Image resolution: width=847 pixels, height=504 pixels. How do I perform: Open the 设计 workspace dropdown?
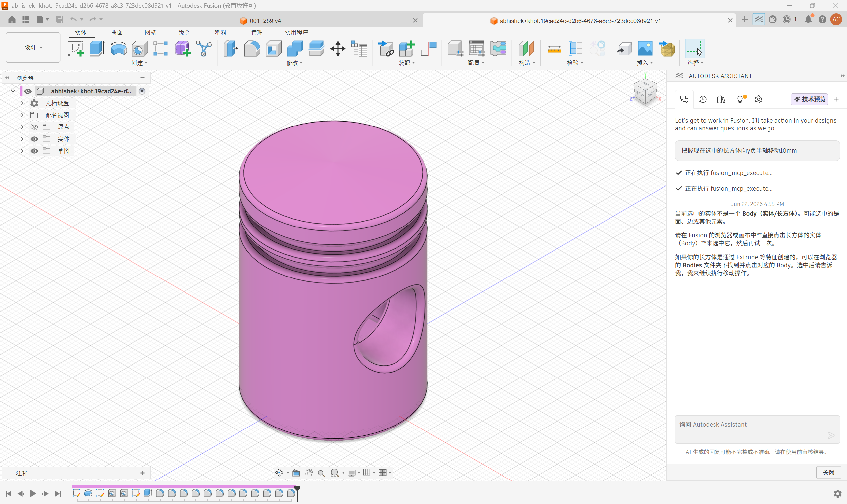(x=33, y=48)
